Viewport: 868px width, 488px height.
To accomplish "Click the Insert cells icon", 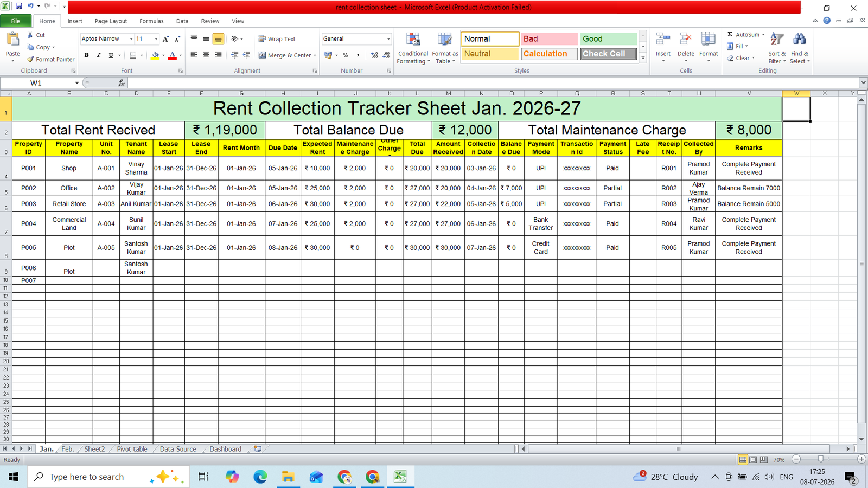I will coord(663,40).
